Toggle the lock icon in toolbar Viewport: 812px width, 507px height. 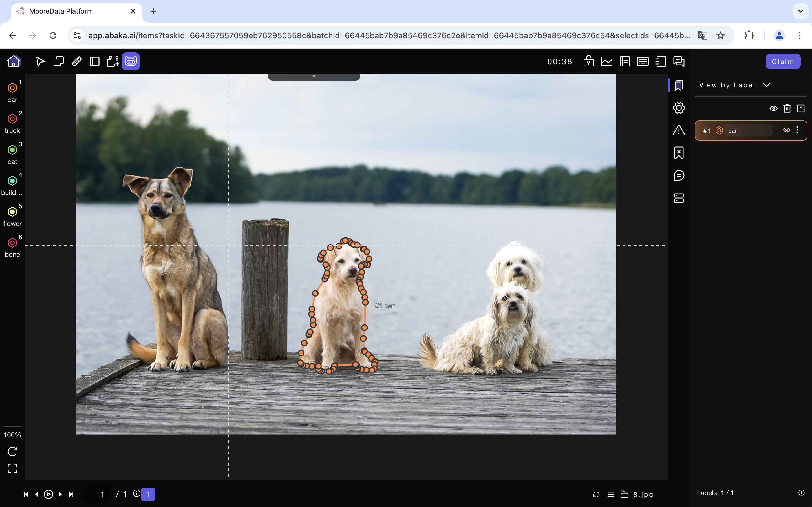pyautogui.click(x=588, y=61)
